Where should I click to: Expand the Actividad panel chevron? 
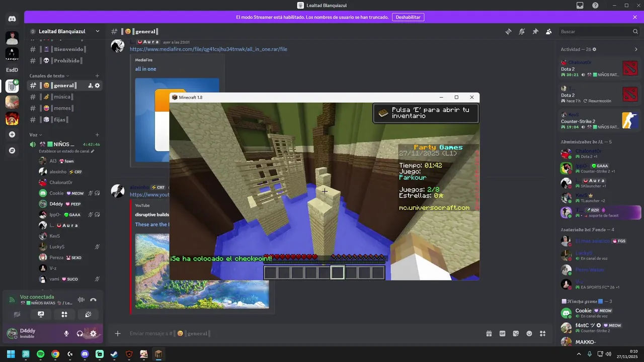[636, 50]
